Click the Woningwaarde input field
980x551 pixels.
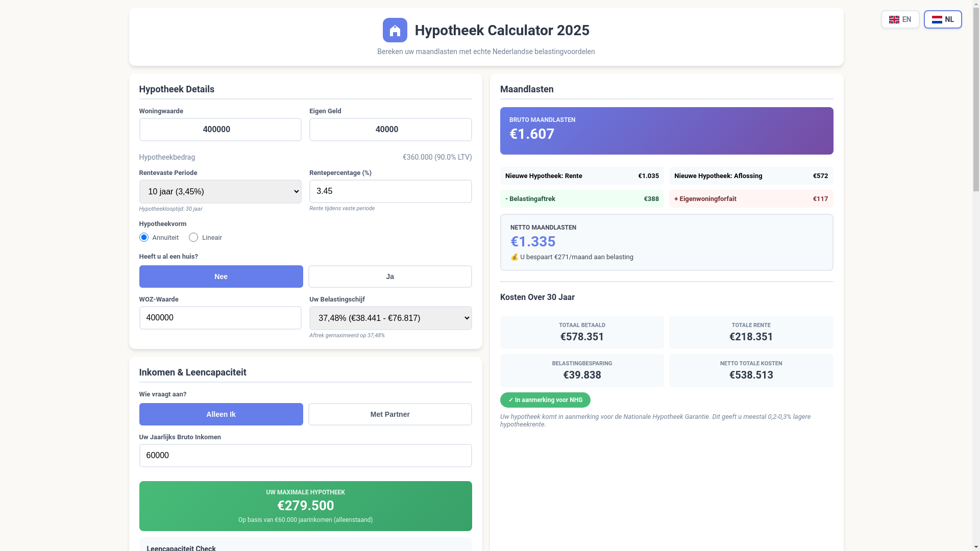pyautogui.click(x=220, y=130)
